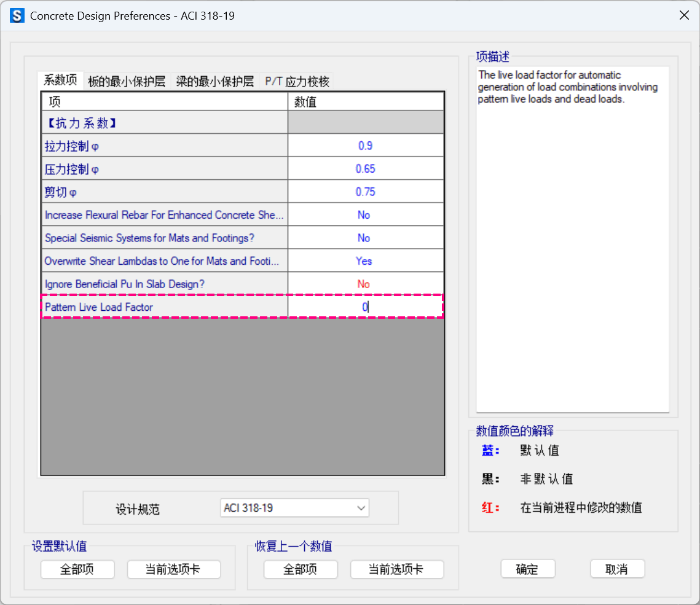This screenshot has width=700, height=605.
Task: Open the 梁的最小保护层 tab
Action: (x=214, y=81)
